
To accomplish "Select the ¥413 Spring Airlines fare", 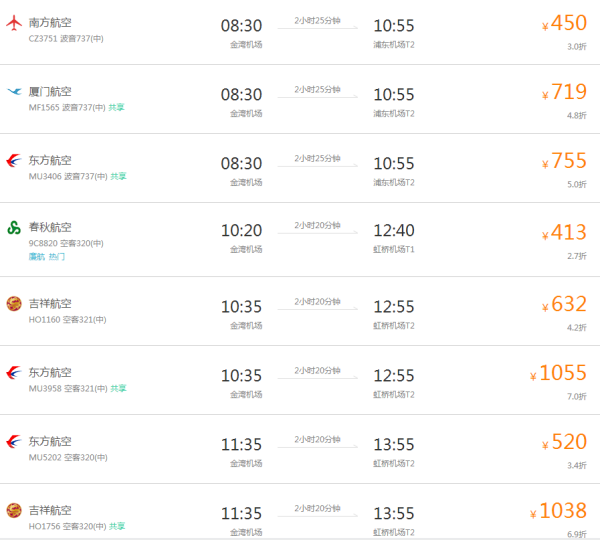I will [564, 232].
